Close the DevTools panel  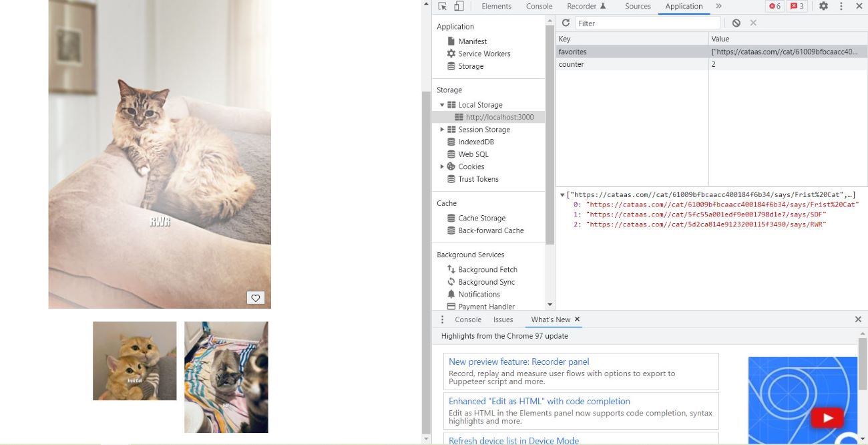859,6
